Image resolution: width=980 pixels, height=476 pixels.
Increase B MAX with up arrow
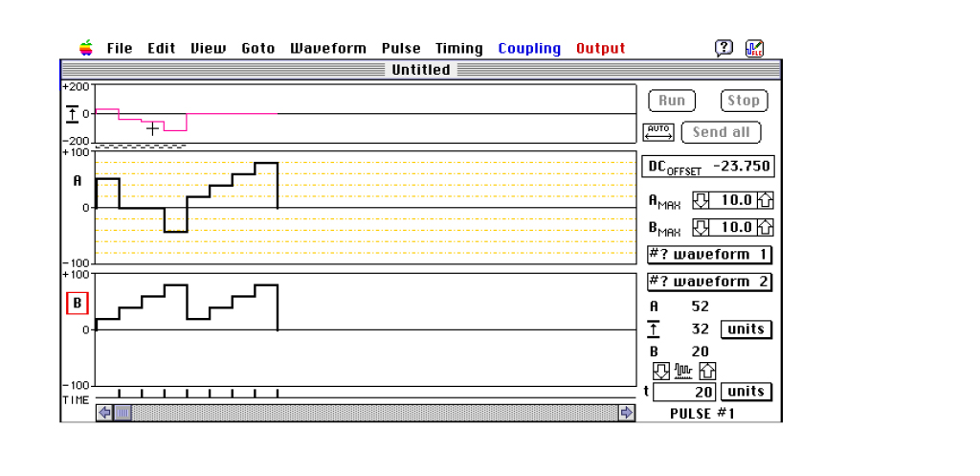(x=765, y=227)
